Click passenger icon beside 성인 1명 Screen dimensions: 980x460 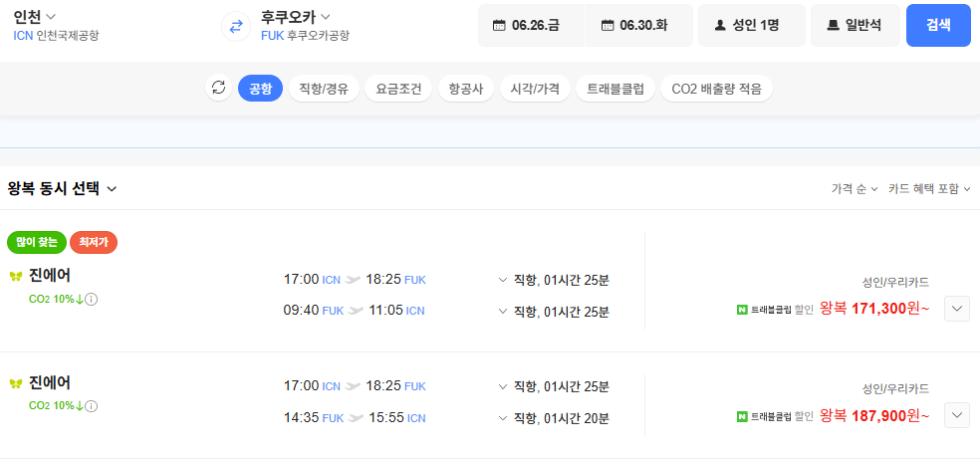click(720, 26)
